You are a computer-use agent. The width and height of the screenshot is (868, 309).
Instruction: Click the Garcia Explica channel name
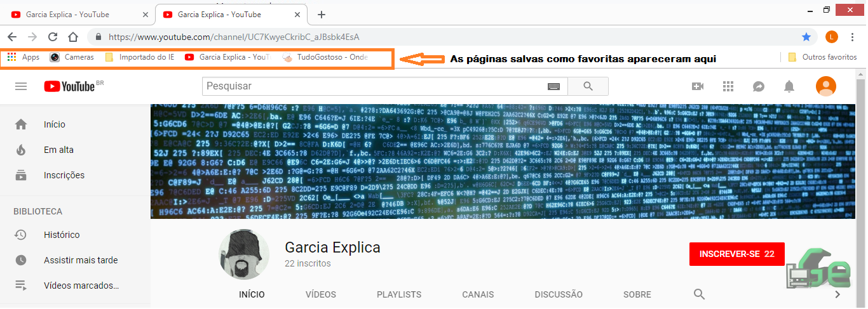coord(332,247)
